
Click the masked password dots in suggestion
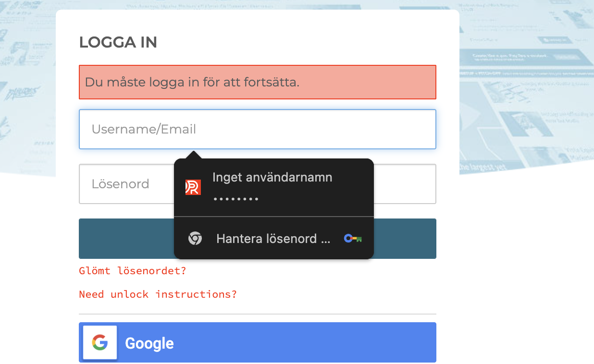pyautogui.click(x=236, y=199)
